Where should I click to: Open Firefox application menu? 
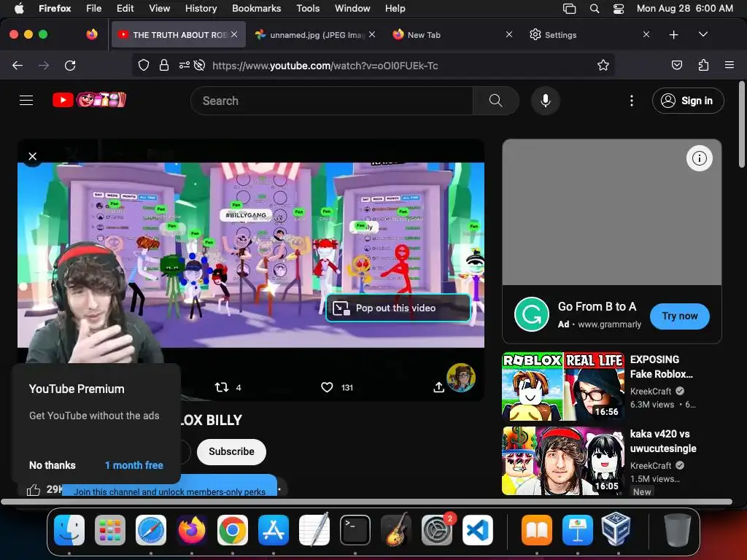(x=729, y=65)
